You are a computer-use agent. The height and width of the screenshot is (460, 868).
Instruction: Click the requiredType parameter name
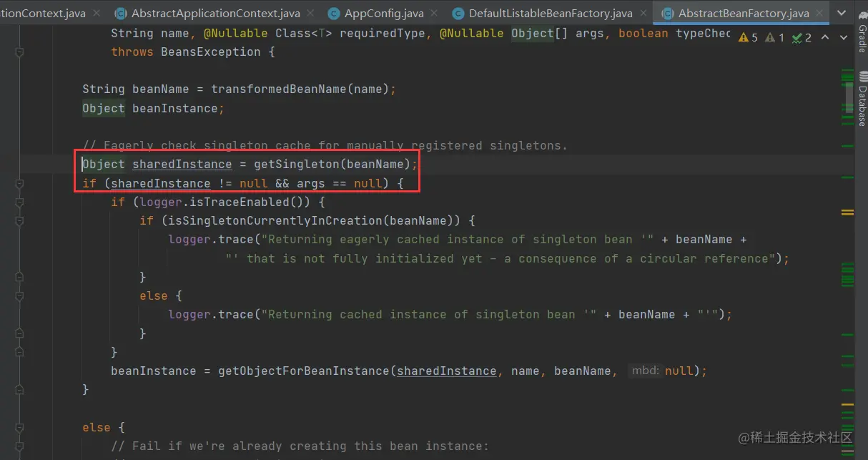click(382, 34)
